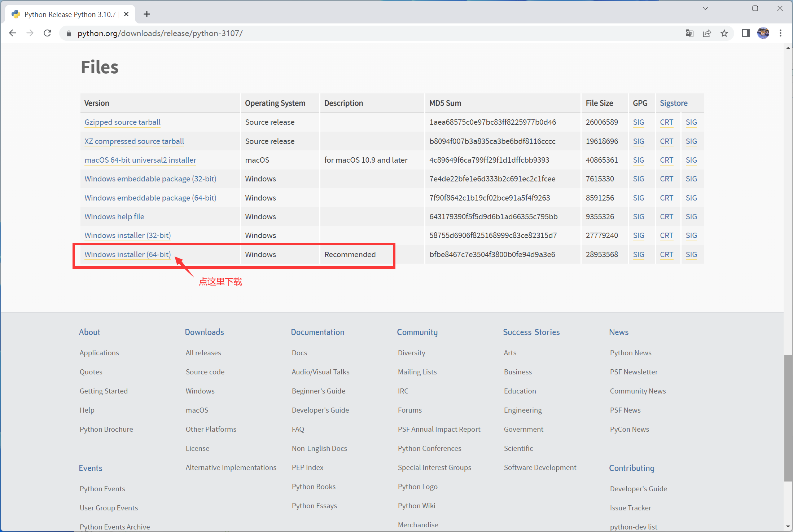This screenshot has width=793, height=532.
Task: Reload the Python release page
Action: tap(47, 33)
